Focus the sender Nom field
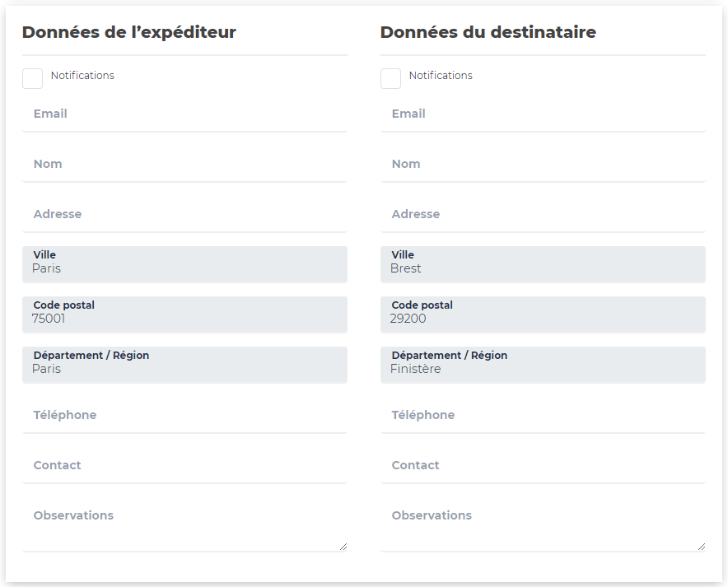Viewport: 728px width, 587px height. click(x=184, y=165)
